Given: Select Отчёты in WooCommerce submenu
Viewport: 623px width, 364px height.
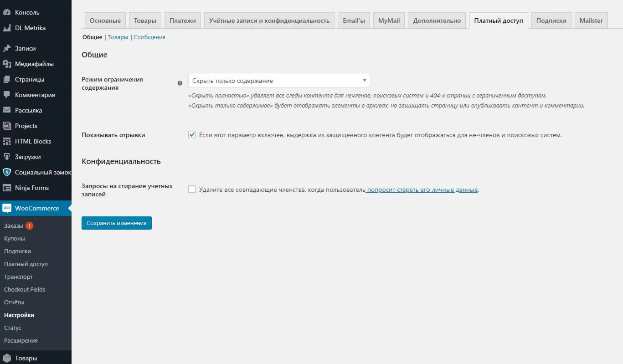Looking at the screenshot, I should pos(14,302).
